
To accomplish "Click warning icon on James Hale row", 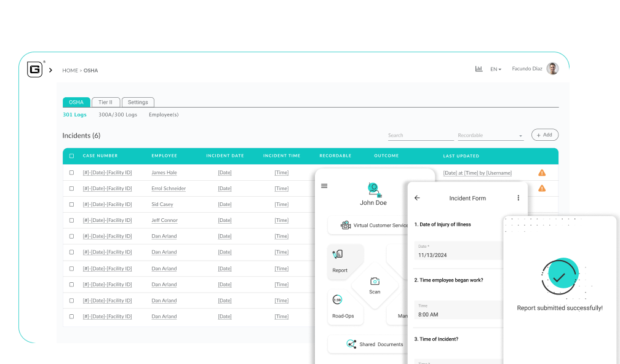I will pos(542,173).
